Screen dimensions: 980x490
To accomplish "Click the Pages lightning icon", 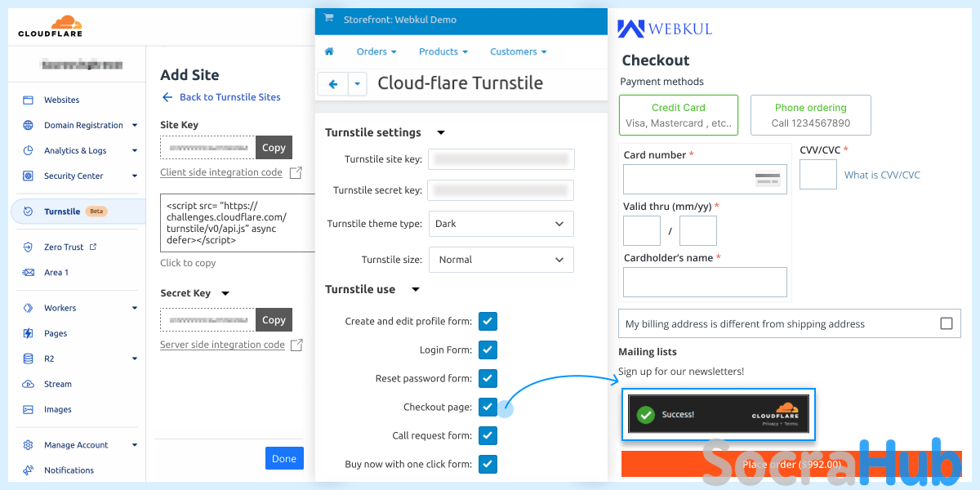I will point(28,333).
